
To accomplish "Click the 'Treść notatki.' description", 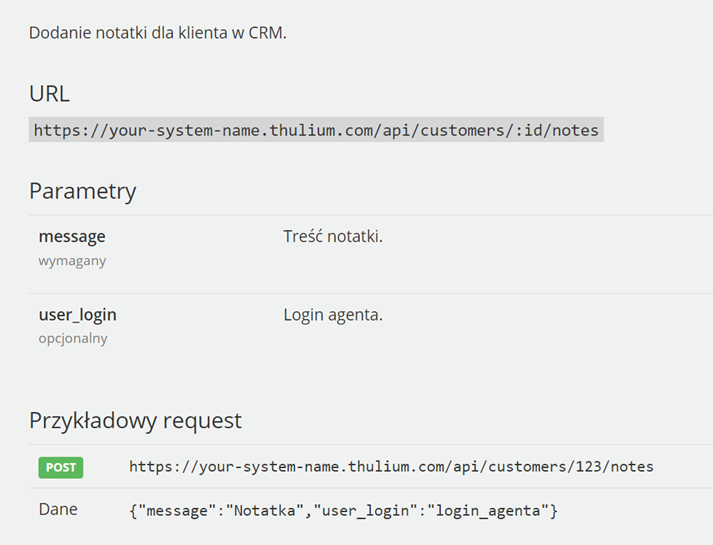I will (x=333, y=236).
